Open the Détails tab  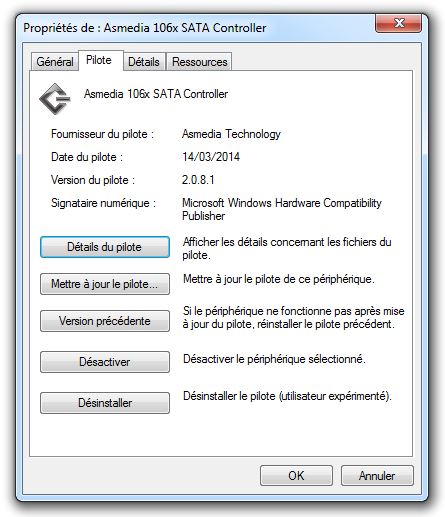coord(144,62)
